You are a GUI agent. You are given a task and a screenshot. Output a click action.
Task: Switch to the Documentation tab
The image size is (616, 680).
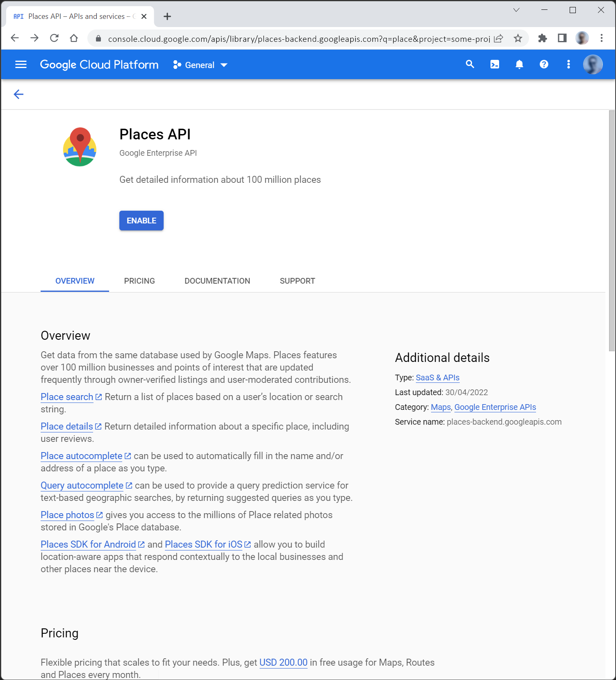[x=217, y=281]
